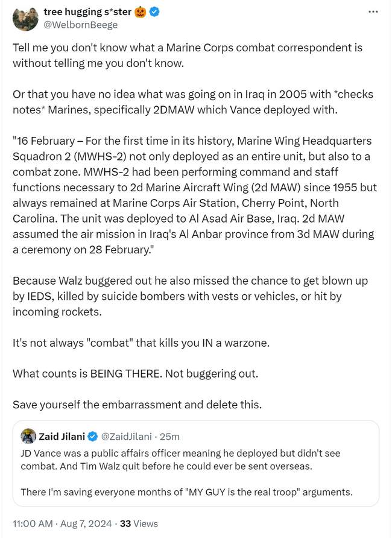Click the verified badge next to Zaid Jilani
The height and width of the screenshot is (538, 392).
pyautogui.click(x=93, y=437)
